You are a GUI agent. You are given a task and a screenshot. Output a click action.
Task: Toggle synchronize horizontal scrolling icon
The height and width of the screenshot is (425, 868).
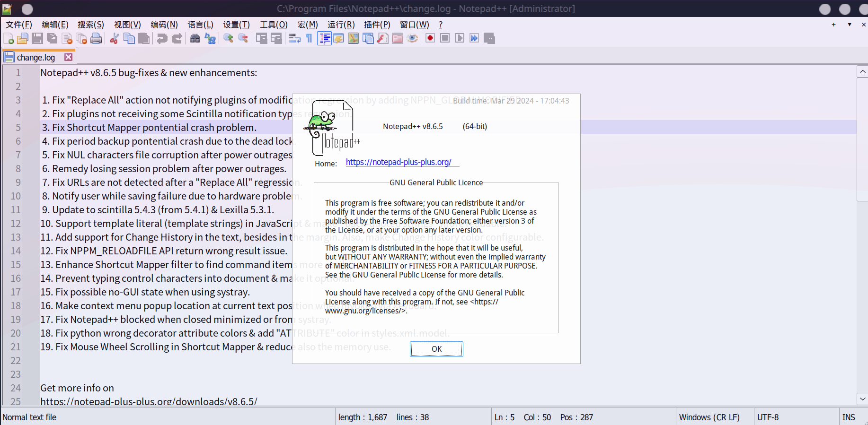coord(276,38)
